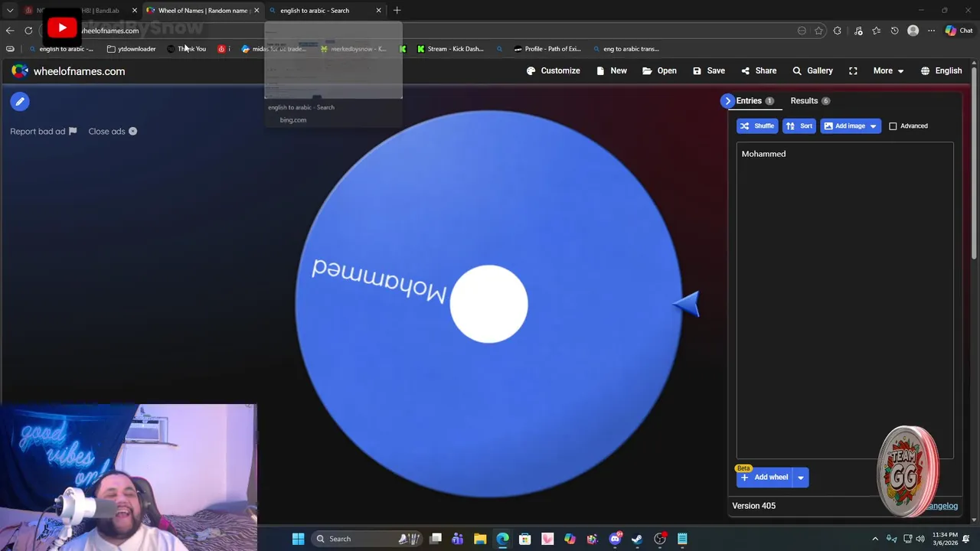Screen dimensions: 980x551
Task: Add page to favorites star
Action: click(x=818, y=31)
